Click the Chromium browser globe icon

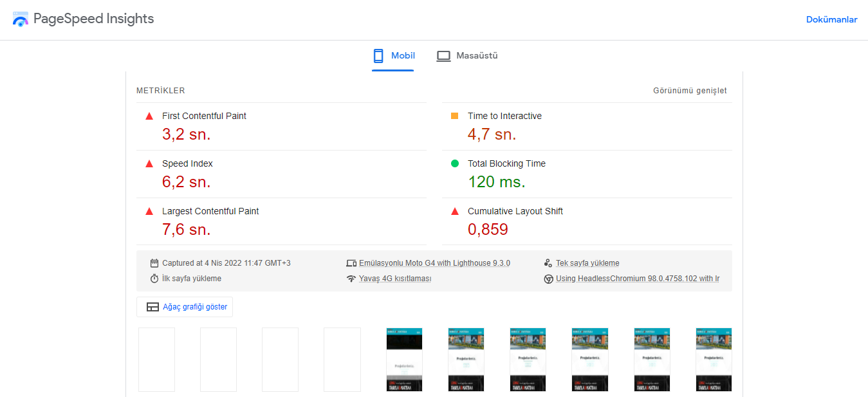point(549,279)
